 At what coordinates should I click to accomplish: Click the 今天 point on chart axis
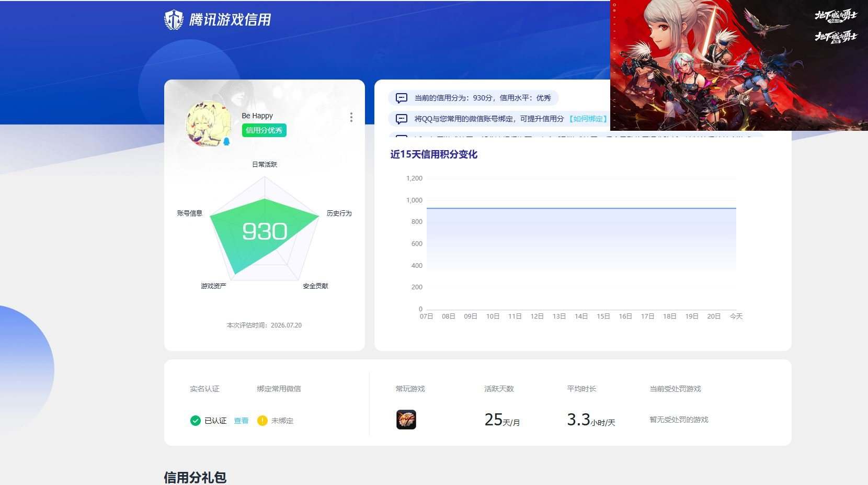tap(736, 316)
